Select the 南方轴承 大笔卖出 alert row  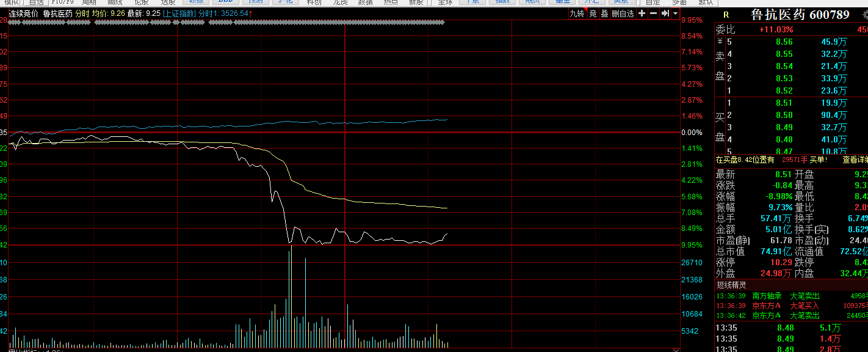pos(792,296)
